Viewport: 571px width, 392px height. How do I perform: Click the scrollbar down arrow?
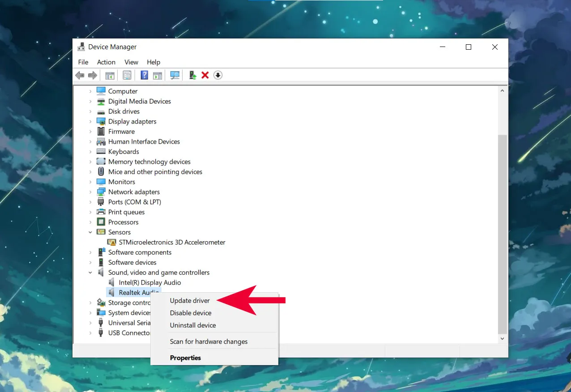502,339
